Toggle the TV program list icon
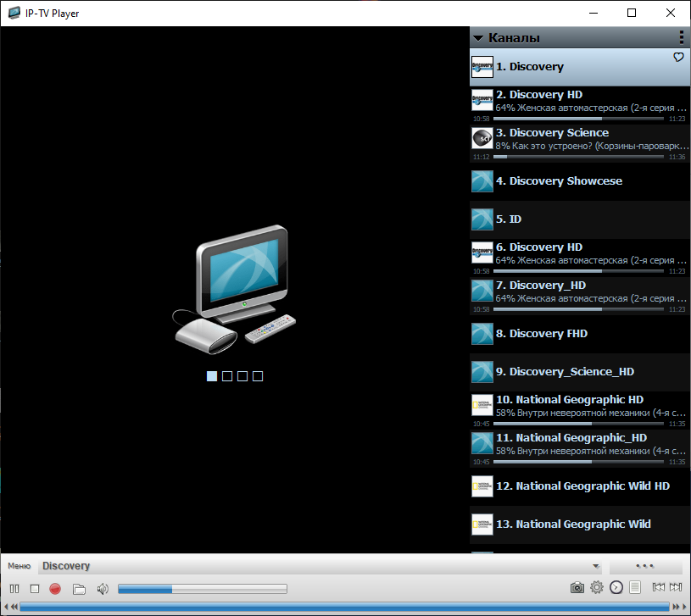Viewport: 691px width, 616px height. (635, 587)
